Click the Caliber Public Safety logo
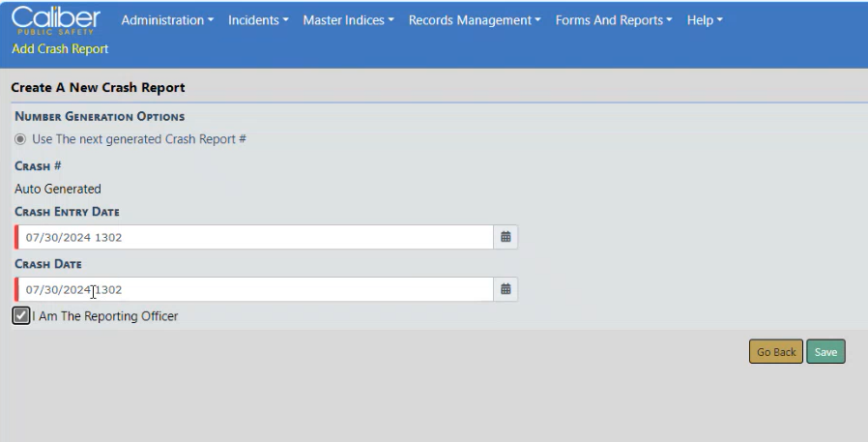The height and width of the screenshot is (442, 868). click(x=56, y=22)
